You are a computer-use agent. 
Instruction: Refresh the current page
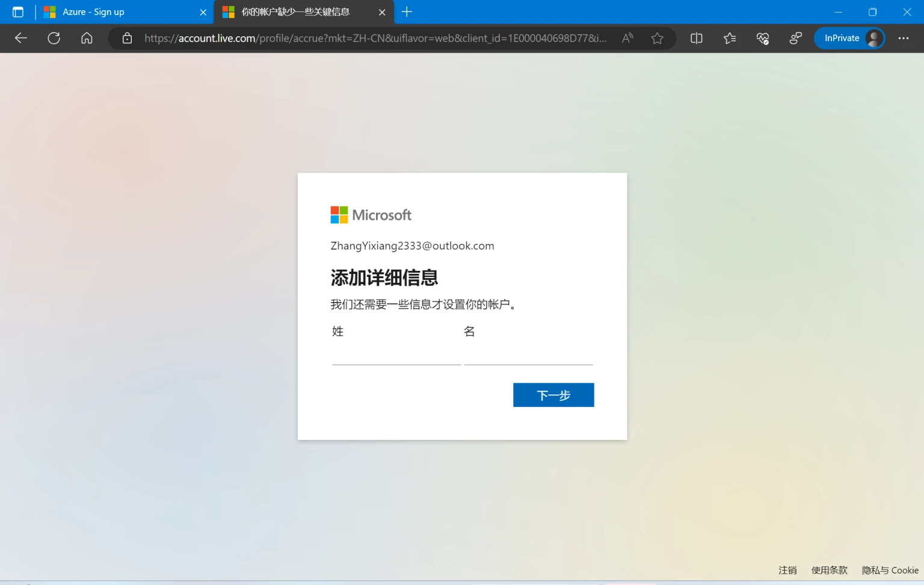54,38
